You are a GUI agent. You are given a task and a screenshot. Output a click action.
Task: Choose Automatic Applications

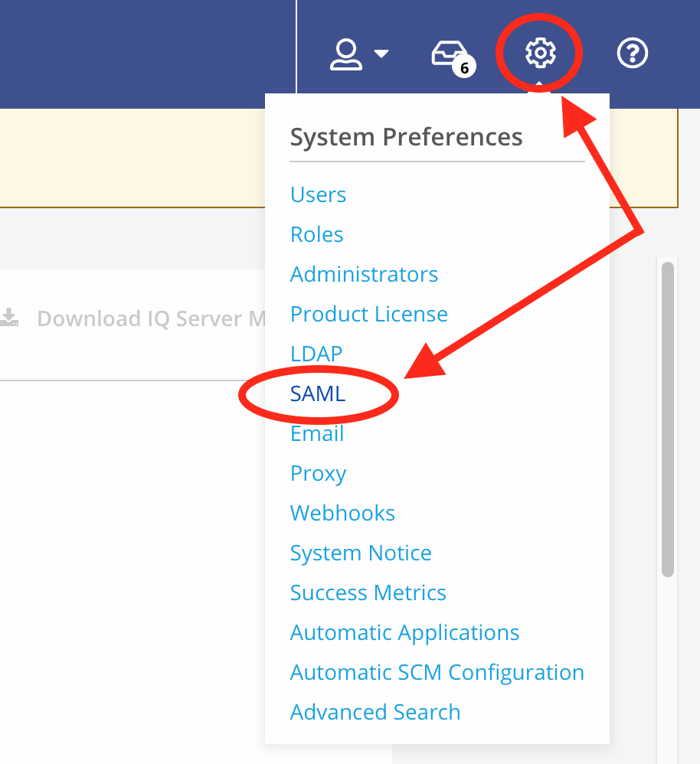(x=404, y=632)
